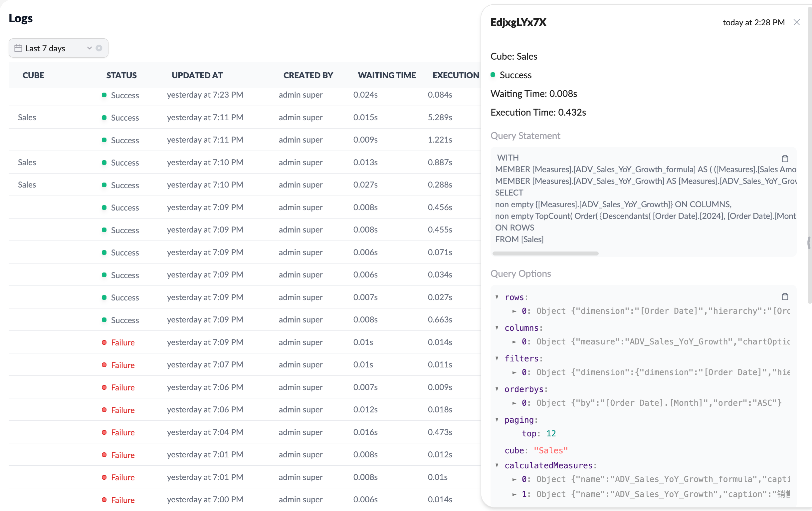Collapse the columns node

click(x=497, y=328)
